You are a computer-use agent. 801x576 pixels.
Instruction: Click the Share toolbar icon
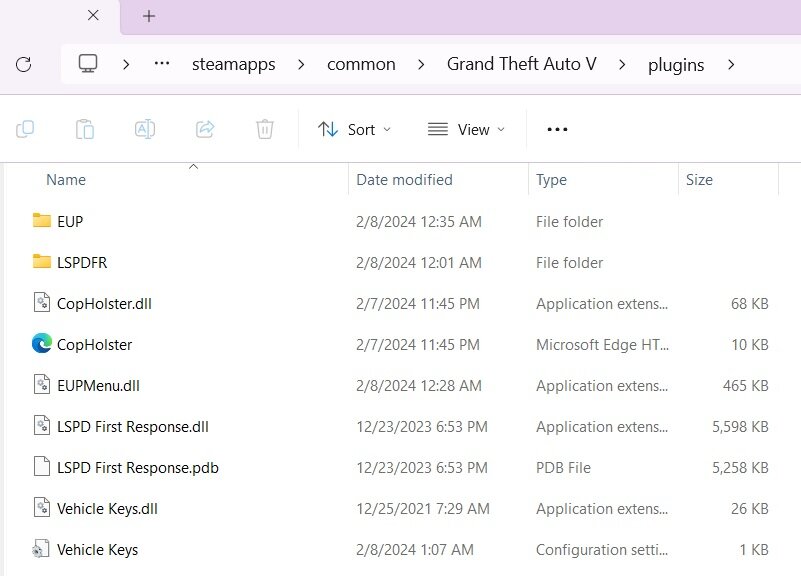tap(205, 129)
